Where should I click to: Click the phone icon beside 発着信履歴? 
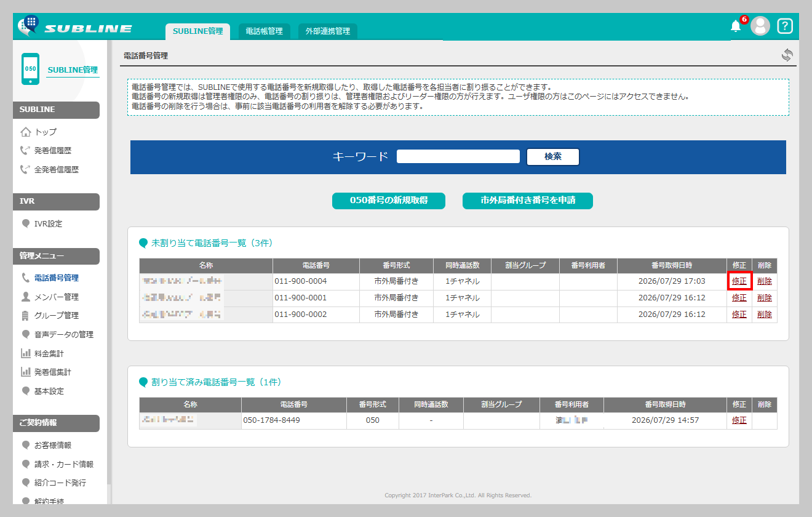[x=25, y=150]
